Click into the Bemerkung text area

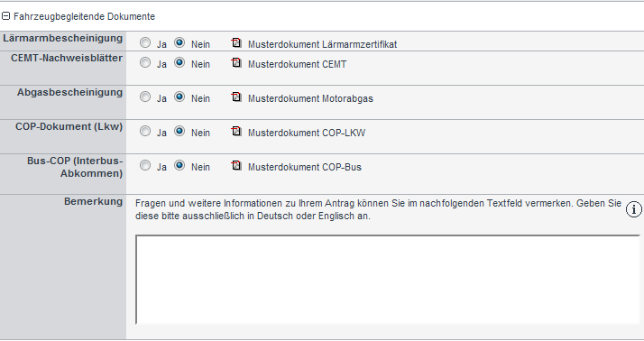(x=388, y=280)
